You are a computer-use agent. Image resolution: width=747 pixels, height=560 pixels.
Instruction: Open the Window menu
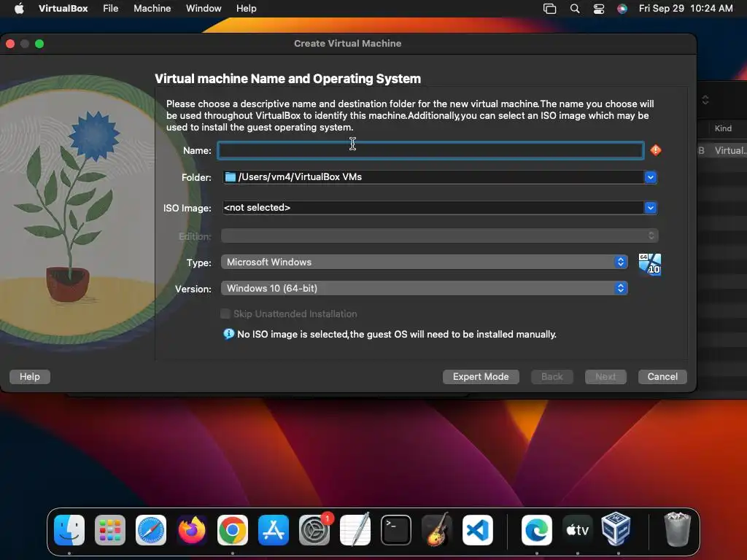[x=204, y=9]
